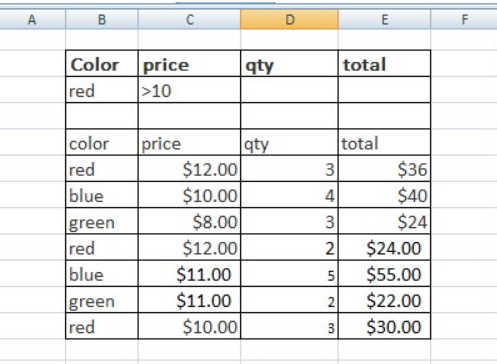Click the bold total header cell

384,63
